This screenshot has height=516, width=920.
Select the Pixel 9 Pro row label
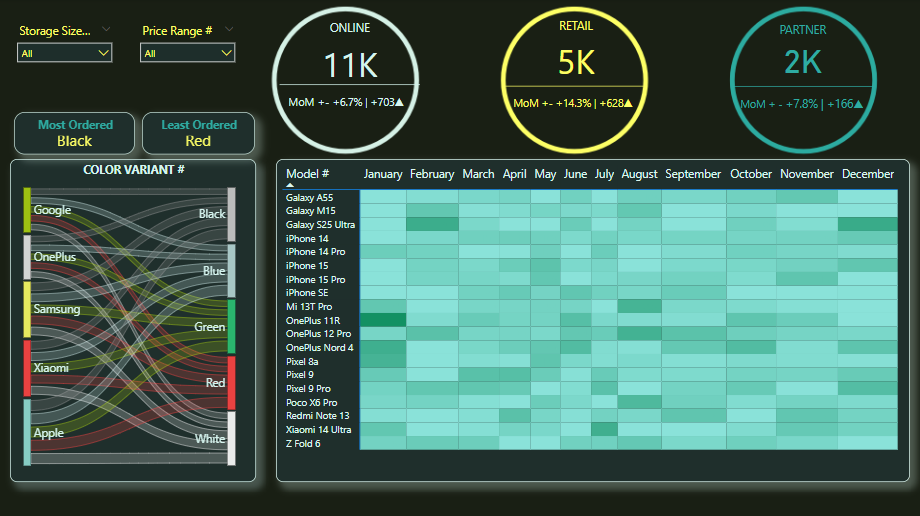[x=308, y=389]
